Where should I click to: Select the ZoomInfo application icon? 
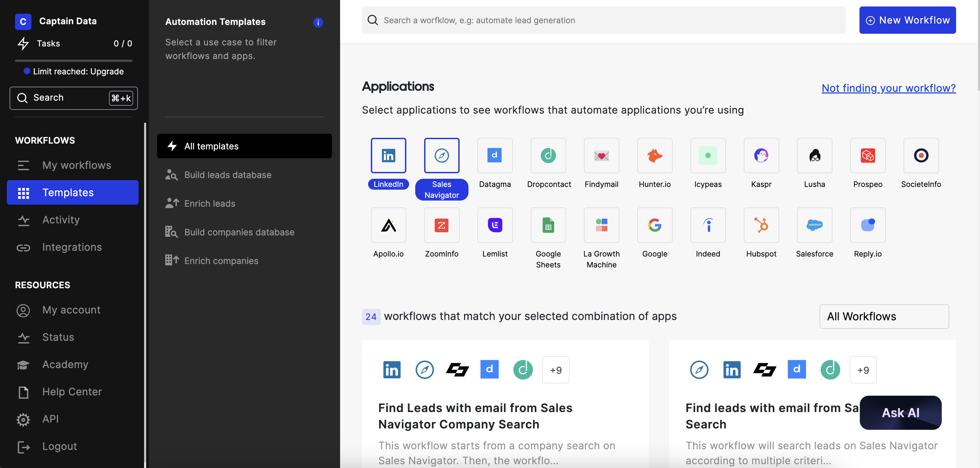441,225
